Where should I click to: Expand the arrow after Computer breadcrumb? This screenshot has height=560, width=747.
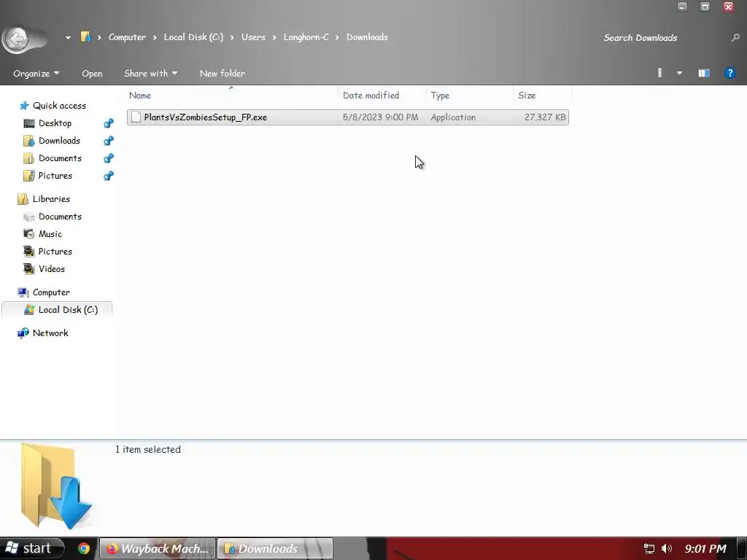coord(155,37)
